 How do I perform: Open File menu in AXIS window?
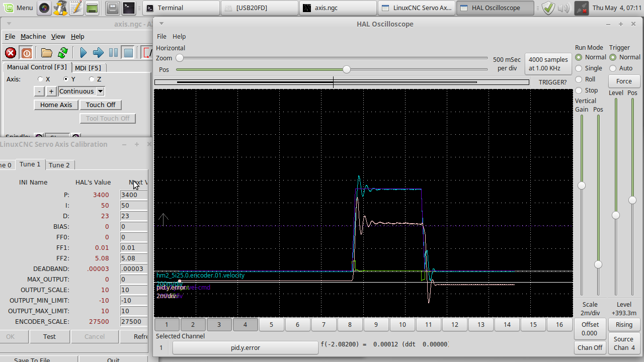[x=10, y=36]
